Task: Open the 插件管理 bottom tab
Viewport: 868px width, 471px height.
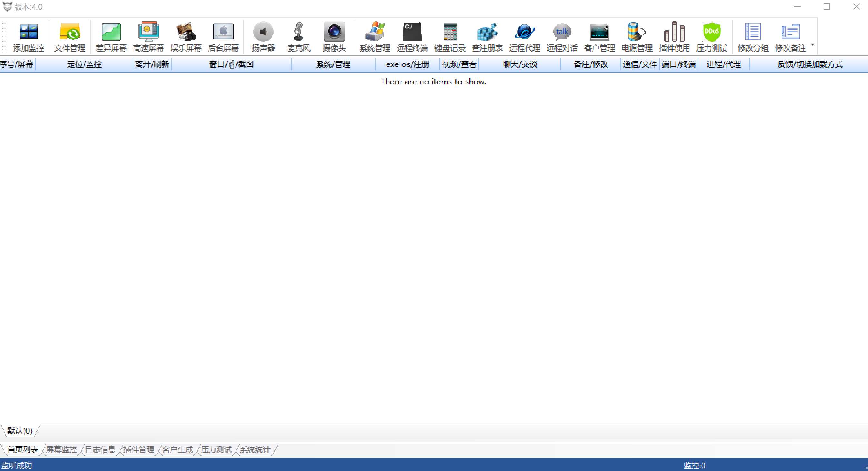Action: pyautogui.click(x=139, y=449)
